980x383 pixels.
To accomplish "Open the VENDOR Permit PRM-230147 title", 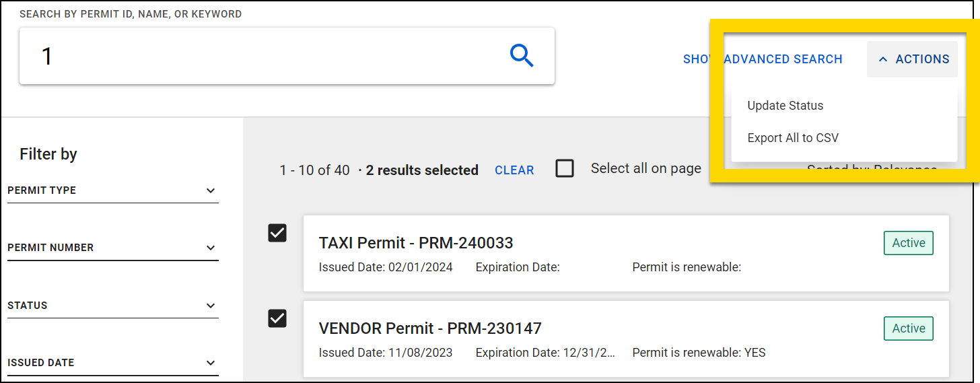I will (430, 328).
